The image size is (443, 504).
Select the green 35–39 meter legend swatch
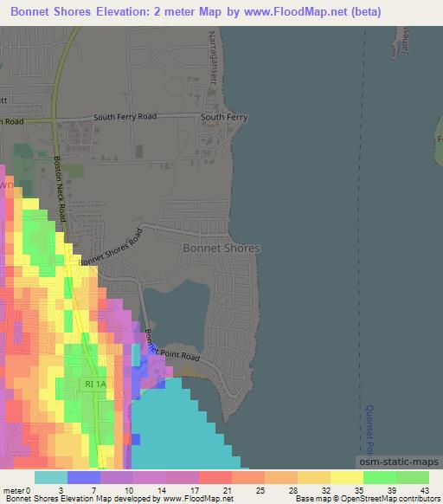380,477
